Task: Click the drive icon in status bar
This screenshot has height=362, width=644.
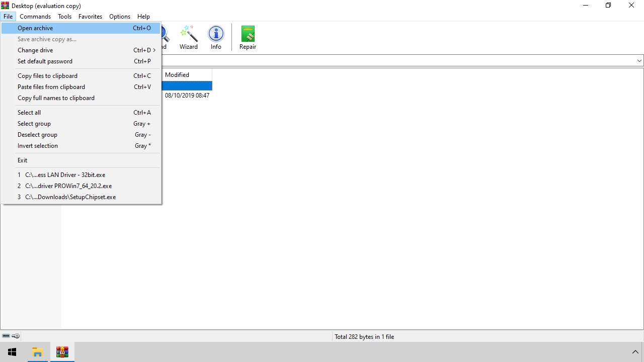Action: [x=6, y=336]
